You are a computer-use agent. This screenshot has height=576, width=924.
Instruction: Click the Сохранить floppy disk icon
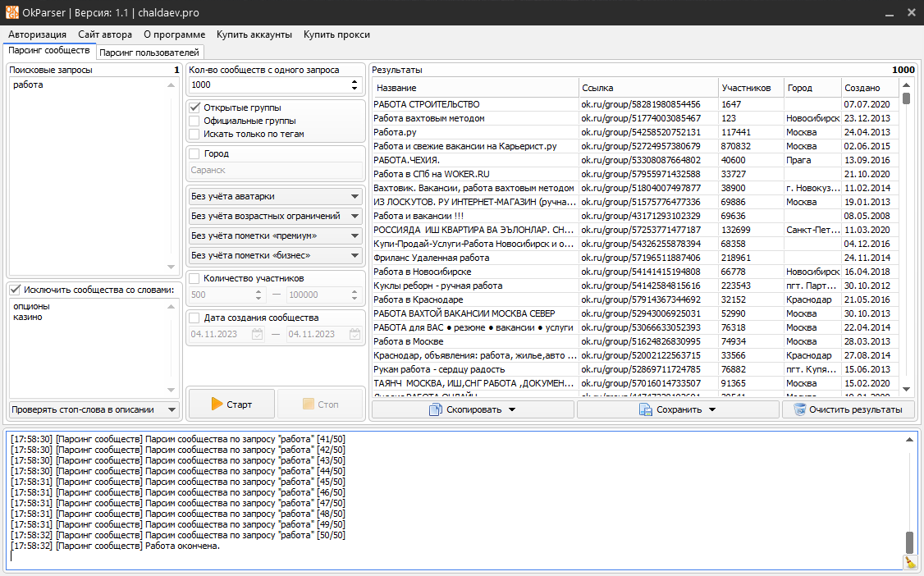[x=646, y=409]
